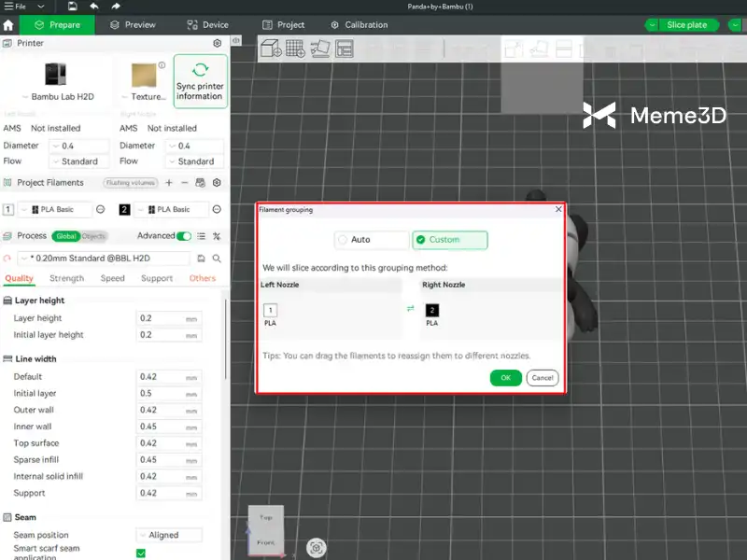This screenshot has width=747, height=560.
Task: Open the Strength settings tab
Action: (66, 278)
